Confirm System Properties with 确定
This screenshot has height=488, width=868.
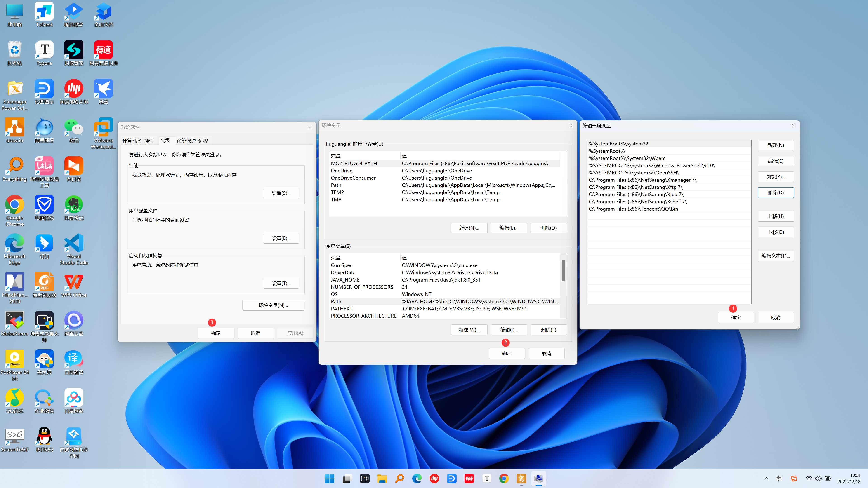[x=216, y=333]
